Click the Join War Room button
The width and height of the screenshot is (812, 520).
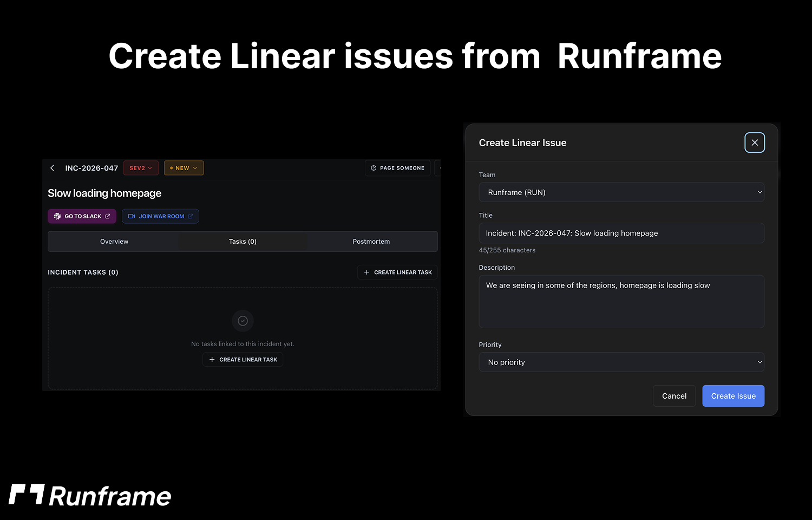pos(160,216)
